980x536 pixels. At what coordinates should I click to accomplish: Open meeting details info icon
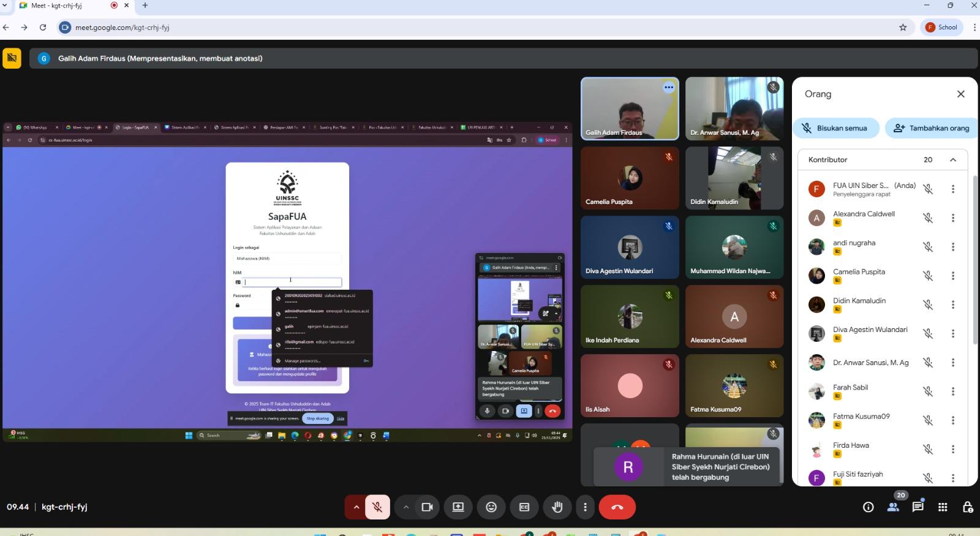click(x=868, y=507)
